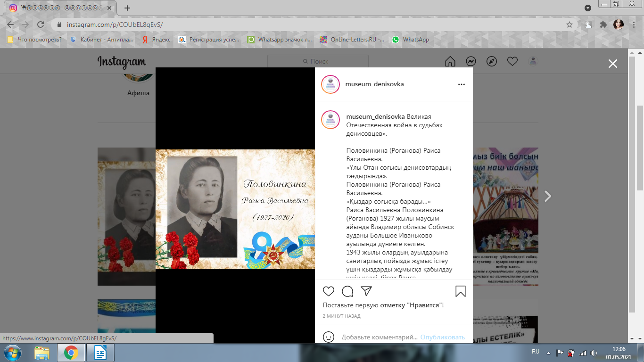Screen dimensions: 644x362
Task: Close the post overlay with the X
Action: point(612,64)
